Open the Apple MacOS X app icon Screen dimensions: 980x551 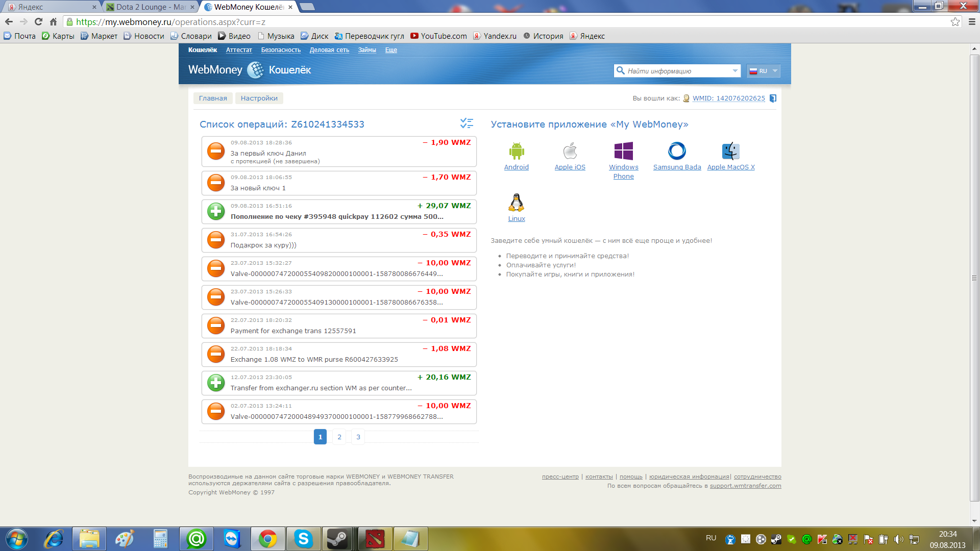point(731,152)
